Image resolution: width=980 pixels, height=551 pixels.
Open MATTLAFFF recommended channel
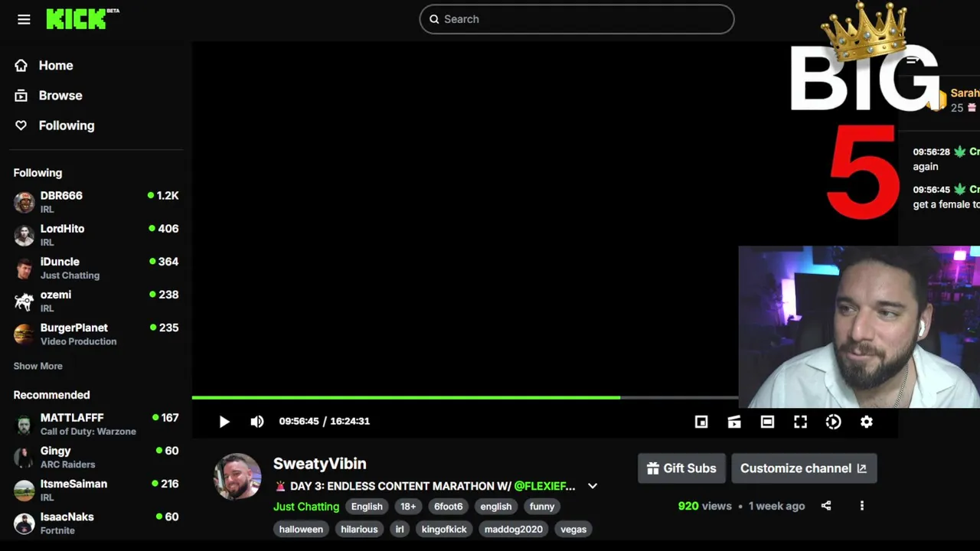point(96,424)
